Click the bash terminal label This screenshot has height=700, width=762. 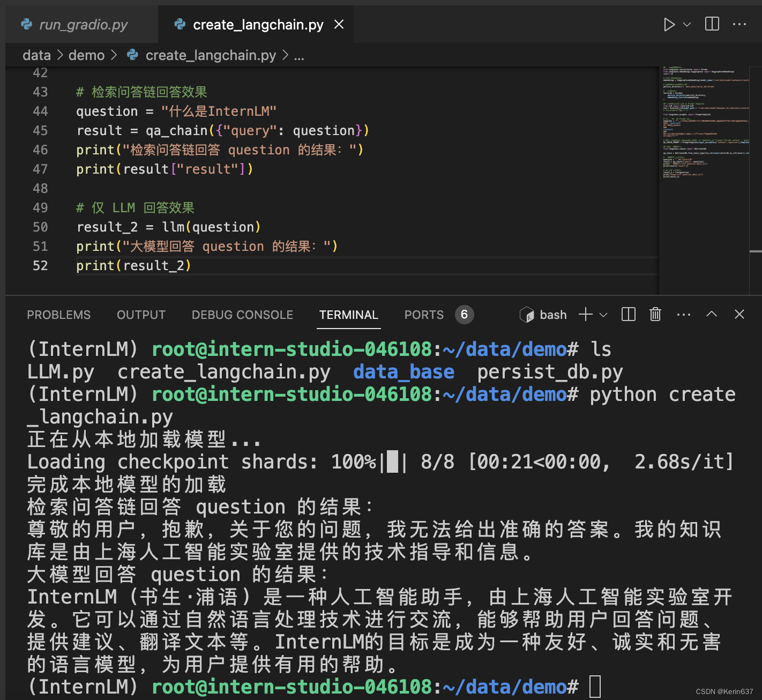click(554, 315)
